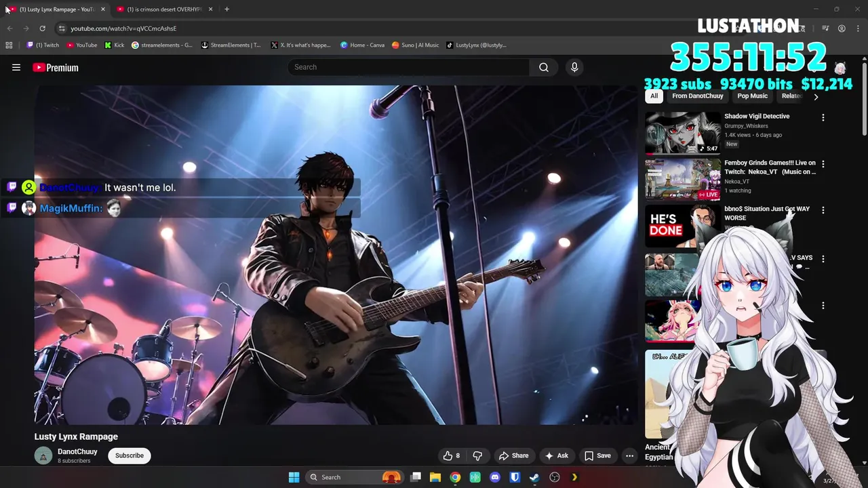
Task: Open X bookmark in bookmarks bar
Action: click(x=300, y=45)
